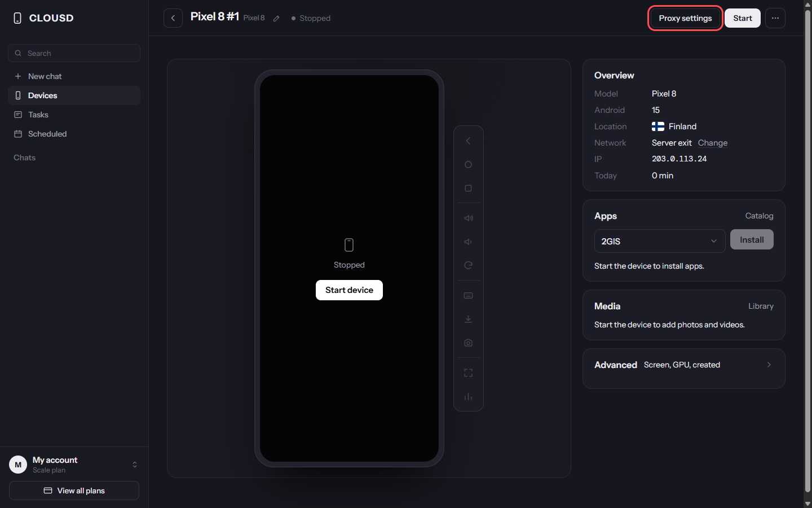Click Start device on phone screen
This screenshot has height=508, width=812.
click(x=349, y=290)
